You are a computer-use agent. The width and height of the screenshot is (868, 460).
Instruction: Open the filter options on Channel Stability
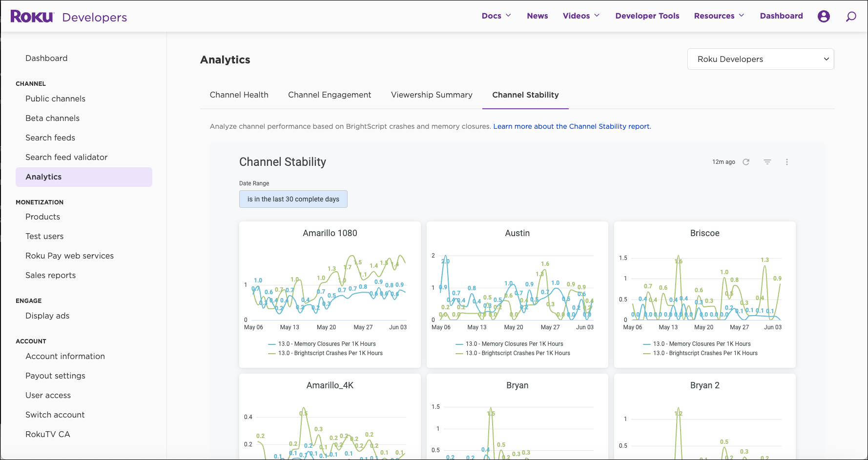(x=767, y=161)
